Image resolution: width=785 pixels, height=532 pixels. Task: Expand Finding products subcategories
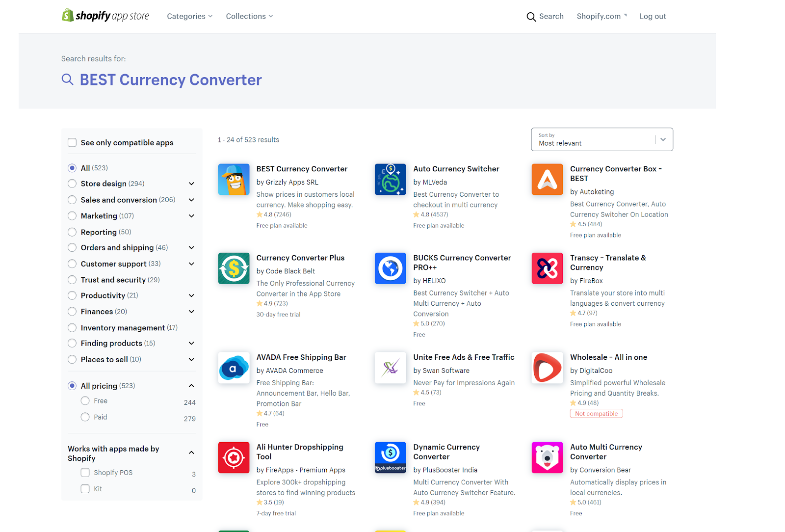(191, 344)
